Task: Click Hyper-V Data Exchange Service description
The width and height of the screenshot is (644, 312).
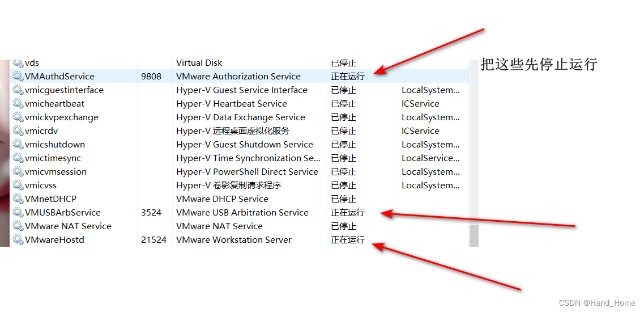Action: (x=241, y=117)
